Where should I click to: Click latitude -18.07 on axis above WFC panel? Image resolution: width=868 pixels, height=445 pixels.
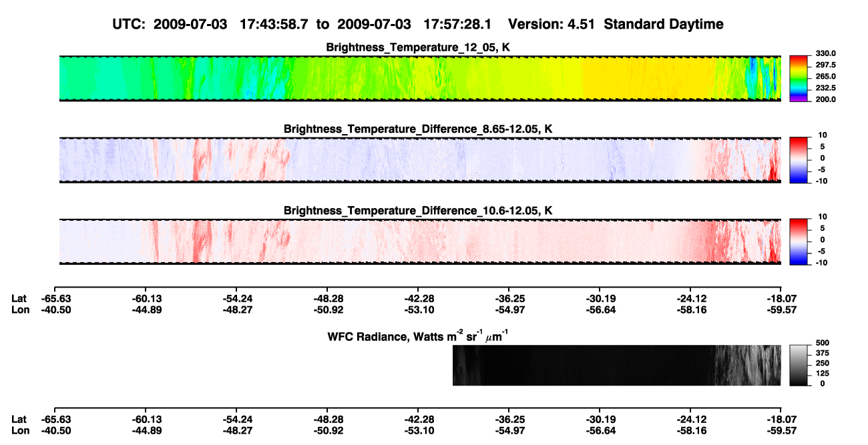tap(781, 299)
